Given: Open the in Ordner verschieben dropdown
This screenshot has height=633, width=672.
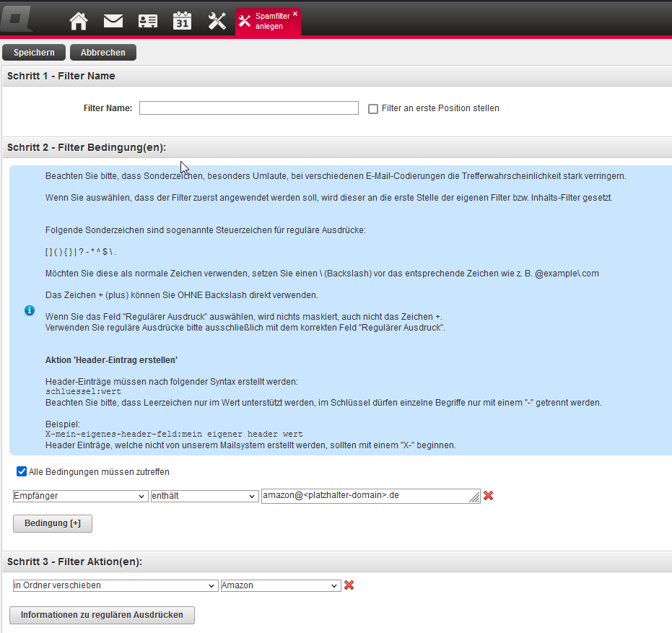Looking at the screenshot, I should click(x=115, y=585).
